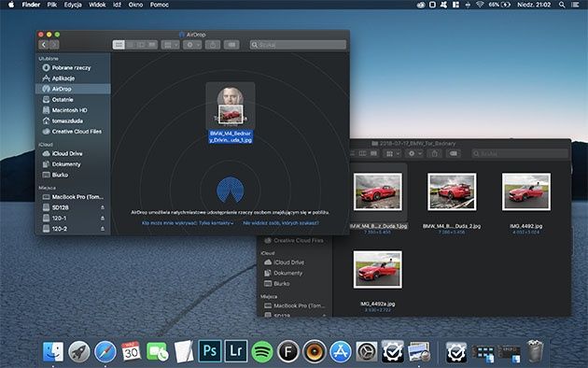Open the Plik menu
Screen dimensions: 588x368
coord(51,5)
